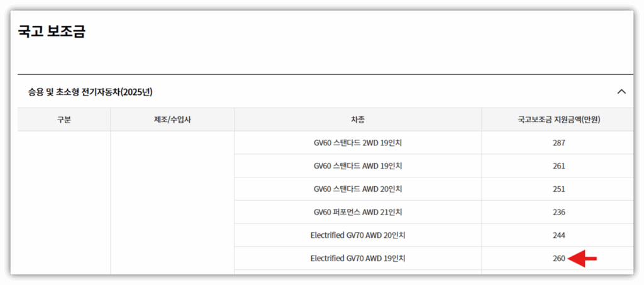Image resolution: width=644 pixels, height=285 pixels.
Task: Click the GV60 퍼포먼스 AWD 21인치 model cell
Action: point(358,212)
